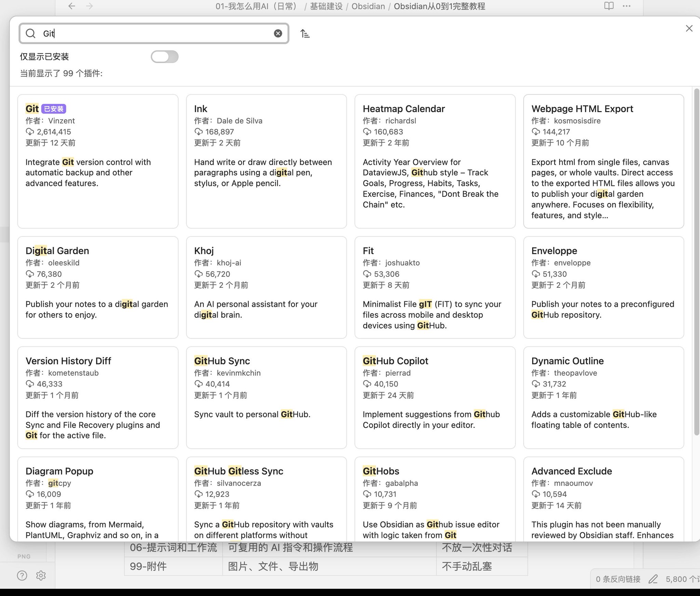The width and height of the screenshot is (700, 596).
Task: Click the 图片、文件、导出物 table cell
Action: click(x=329, y=566)
